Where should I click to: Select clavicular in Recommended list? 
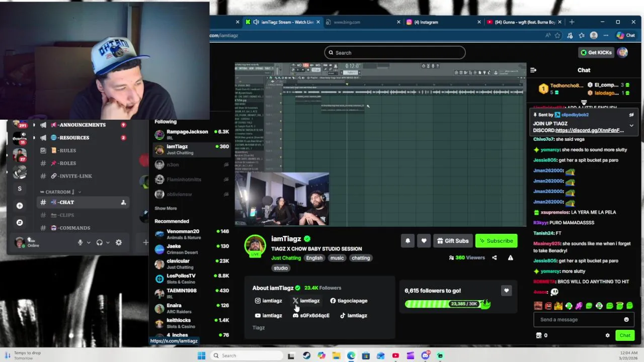tap(191, 264)
